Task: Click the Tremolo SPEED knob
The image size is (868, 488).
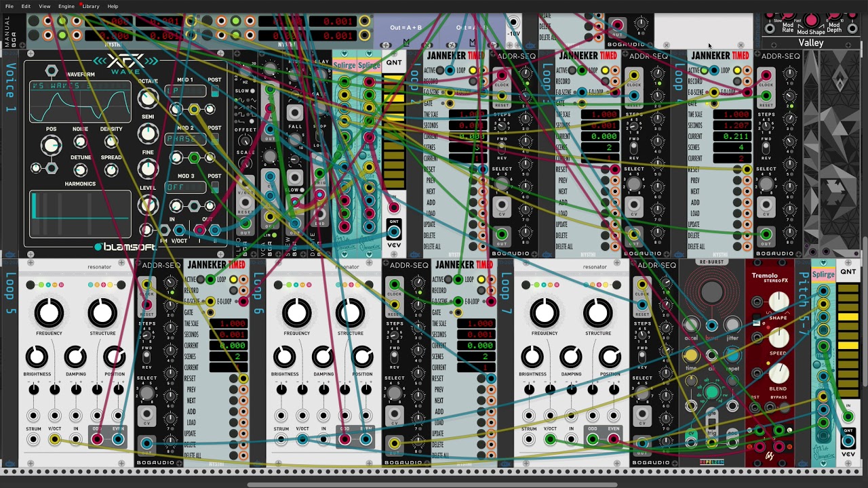Action: point(778,338)
